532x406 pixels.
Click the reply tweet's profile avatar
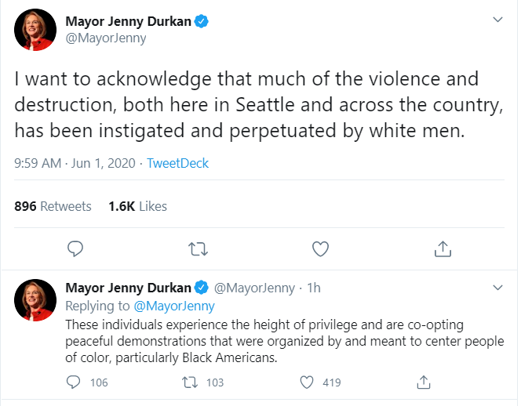point(35,299)
